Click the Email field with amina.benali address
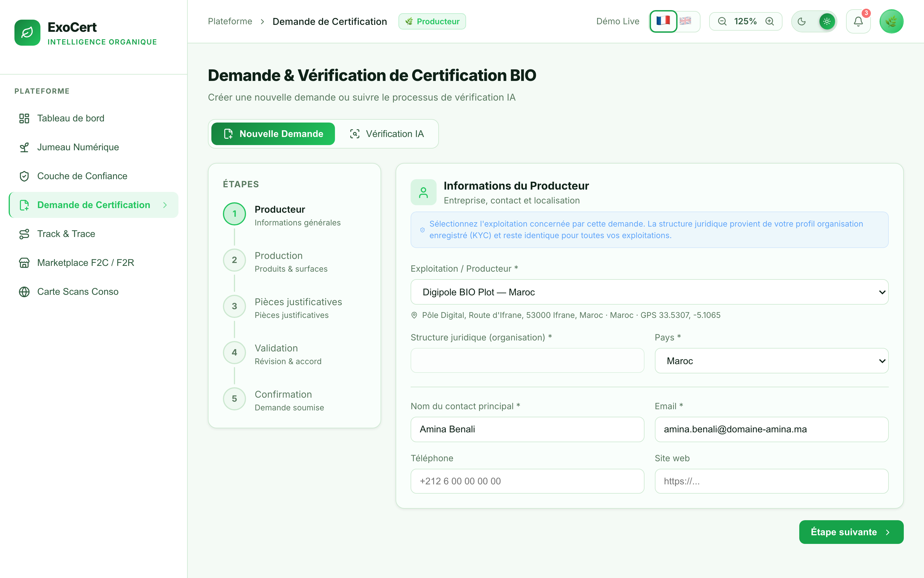Viewport: 924px width, 578px height. click(771, 429)
